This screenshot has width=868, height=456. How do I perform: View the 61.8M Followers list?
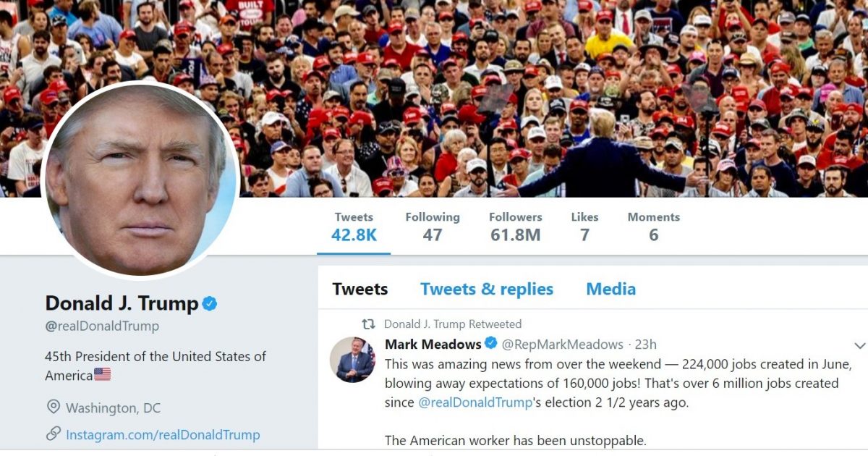pyautogui.click(x=515, y=226)
